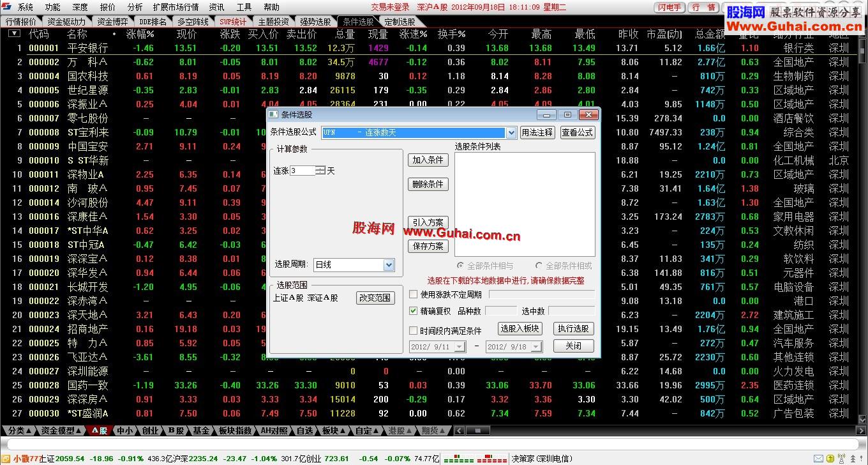Open the 条件选股公式 dropdown
868x465 pixels.
point(511,133)
